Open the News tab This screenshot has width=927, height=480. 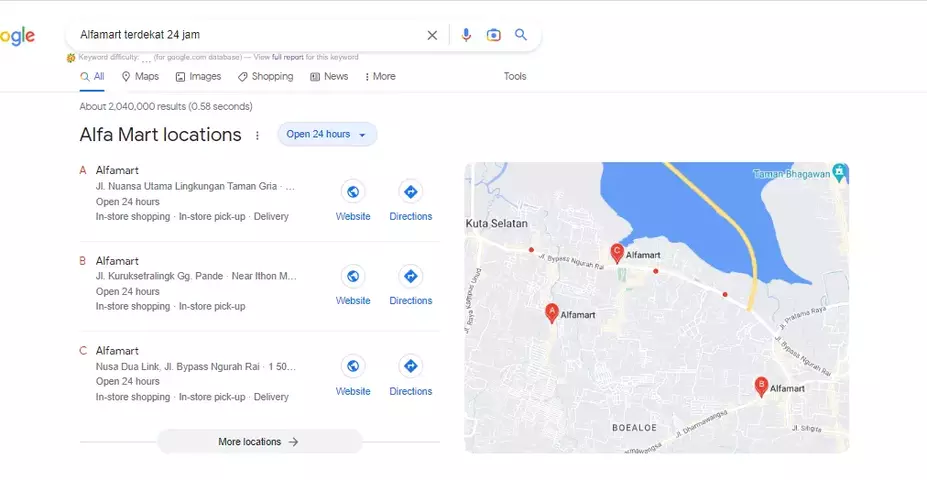click(329, 76)
